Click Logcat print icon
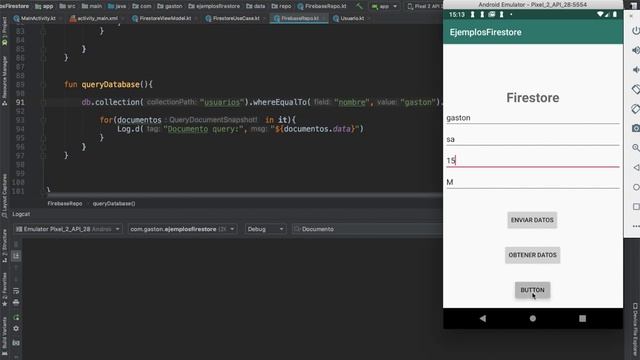Image resolution: width=640 pixels, height=360 pixels. tap(16, 302)
